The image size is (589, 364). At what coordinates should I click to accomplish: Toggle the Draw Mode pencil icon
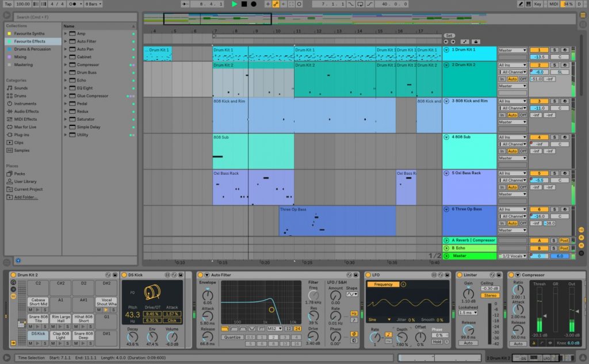pos(521,4)
